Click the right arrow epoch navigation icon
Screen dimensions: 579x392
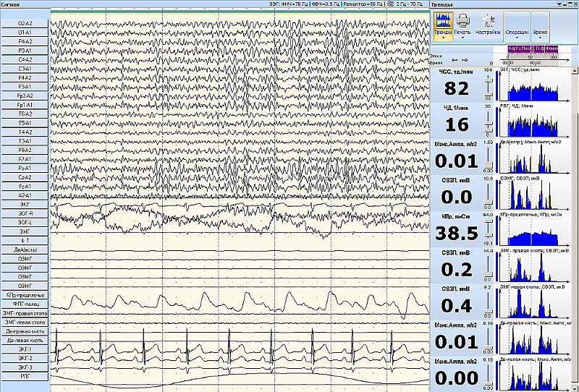click(465, 59)
